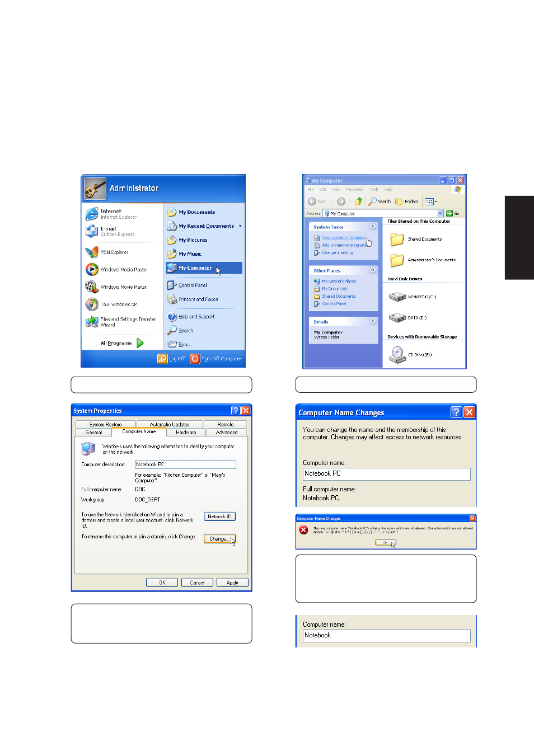Click the Go button in address bar
This screenshot has width=534, height=756.
[453, 213]
